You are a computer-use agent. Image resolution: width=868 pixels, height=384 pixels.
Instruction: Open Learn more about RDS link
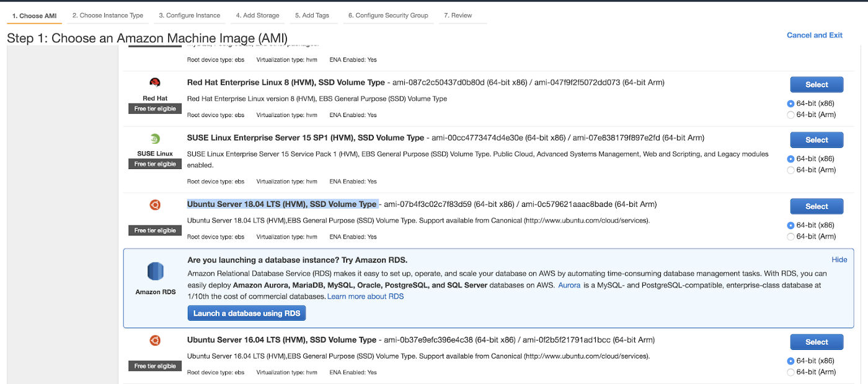click(x=366, y=297)
